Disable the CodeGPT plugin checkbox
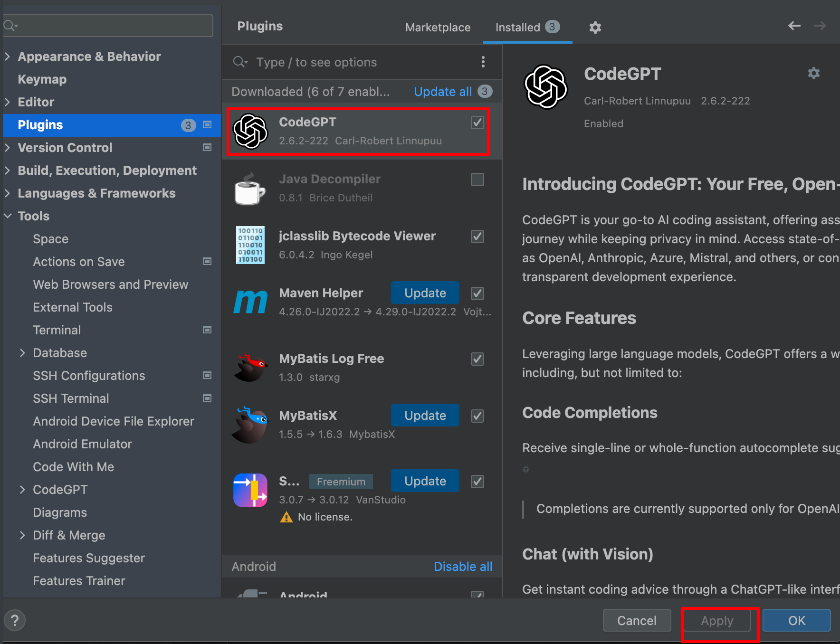840x644 pixels. [477, 123]
